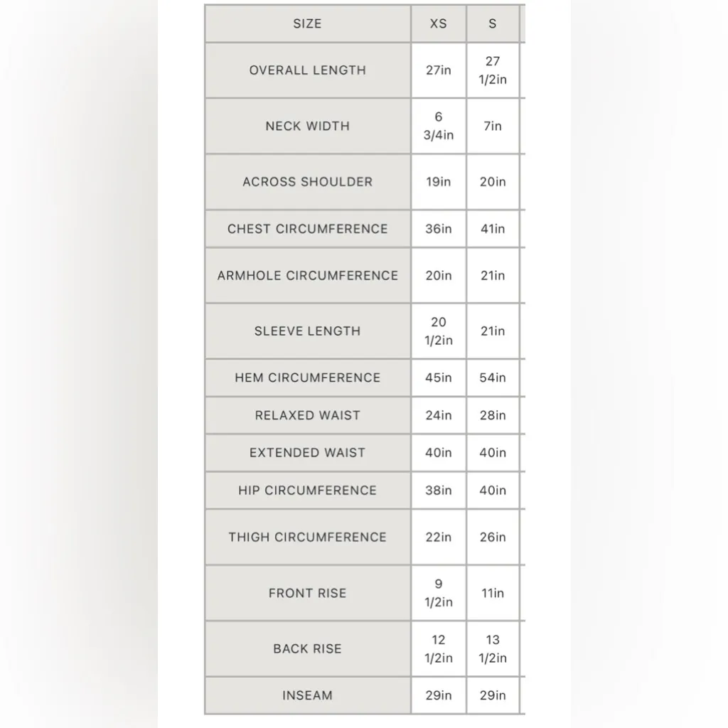The height and width of the screenshot is (728, 728).
Task: Select the ARMHOLE CIRCUMFERENCE row label
Action: click(x=307, y=275)
